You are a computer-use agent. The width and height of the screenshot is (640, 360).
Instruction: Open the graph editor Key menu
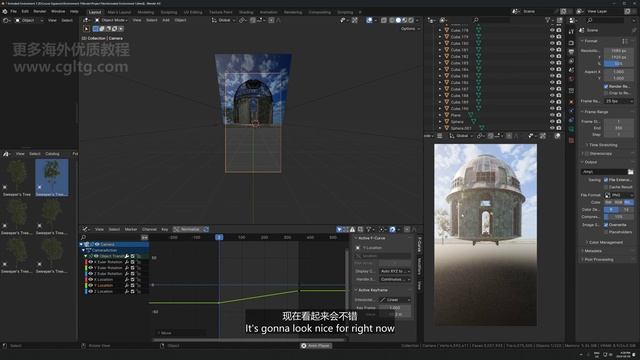[164, 229]
